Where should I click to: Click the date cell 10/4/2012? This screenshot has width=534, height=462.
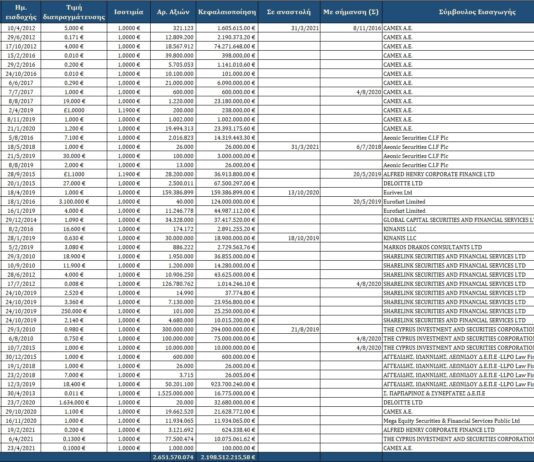pyautogui.click(x=21, y=28)
